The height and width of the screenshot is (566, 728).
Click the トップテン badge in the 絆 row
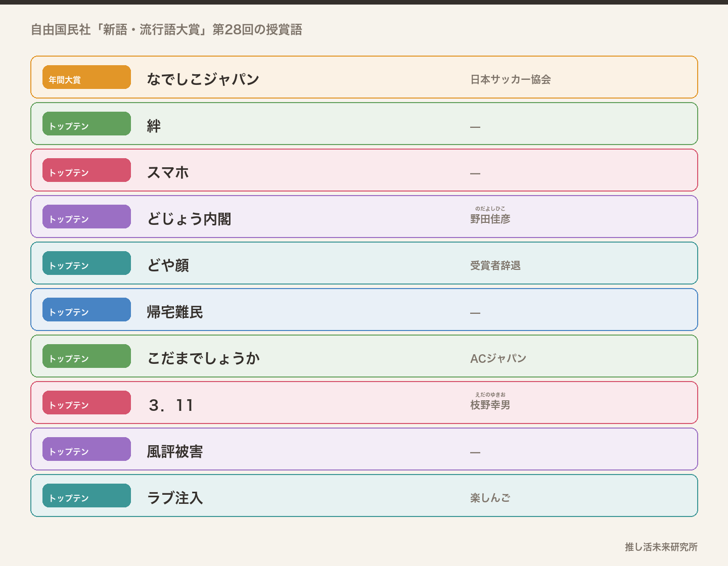pyautogui.click(x=86, y=123)
